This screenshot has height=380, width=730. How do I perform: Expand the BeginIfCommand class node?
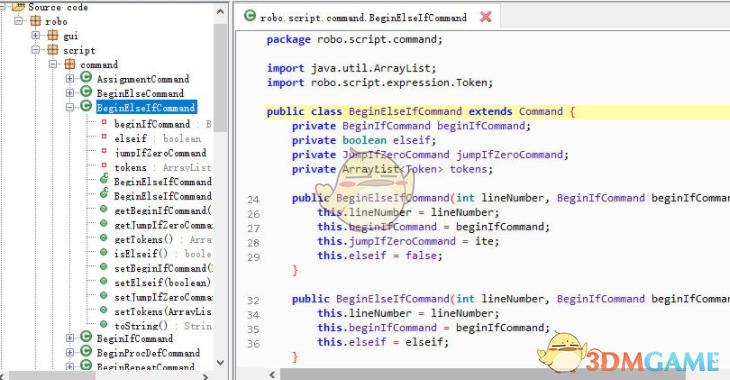pos(70,338)
